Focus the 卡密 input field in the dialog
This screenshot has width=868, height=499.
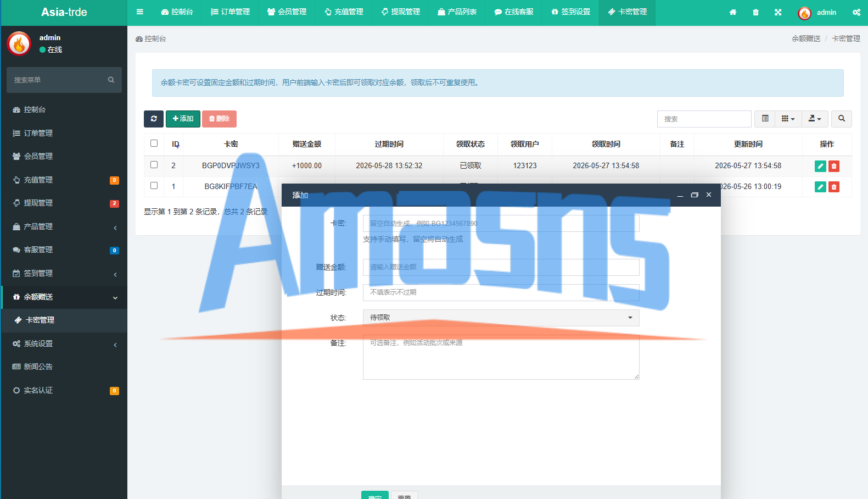501,223
